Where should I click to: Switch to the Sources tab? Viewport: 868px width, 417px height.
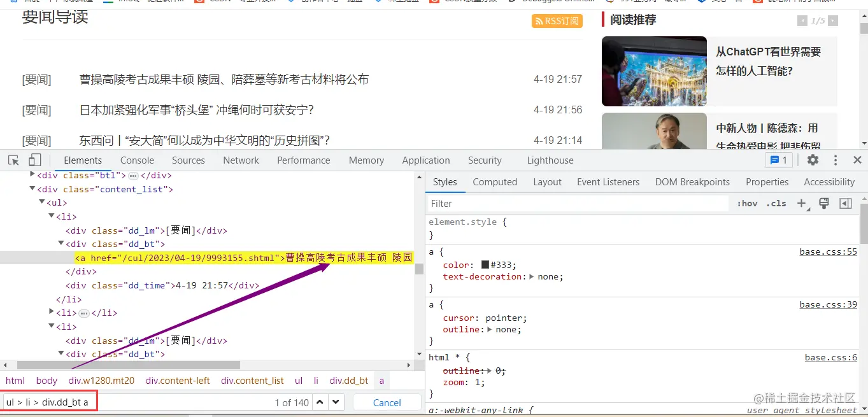[x=189, y=160]
